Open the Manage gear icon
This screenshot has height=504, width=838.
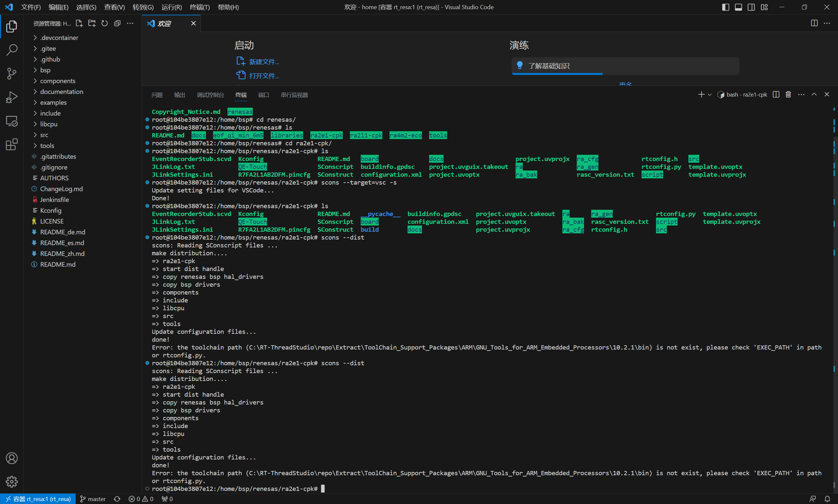pos(11,482)
